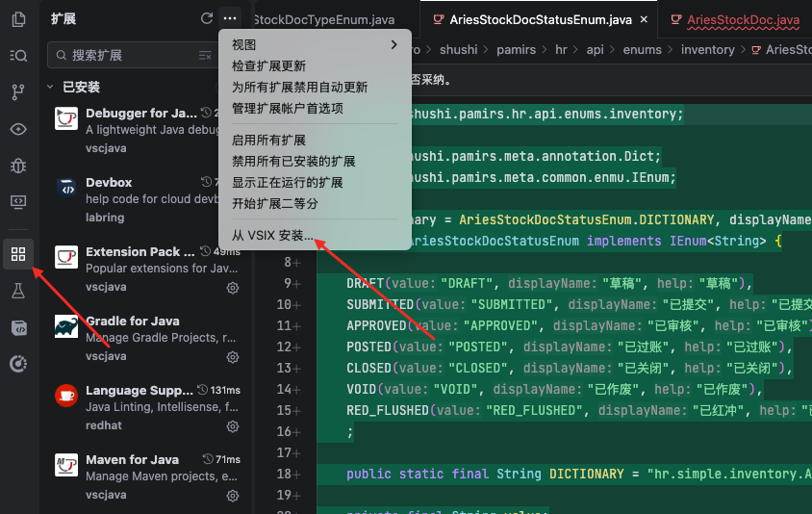This screenshot has height=514, width=812.
Task: Open gear settings for Gradle for Java
Action: pyautogui.click(x=232, y=357)
